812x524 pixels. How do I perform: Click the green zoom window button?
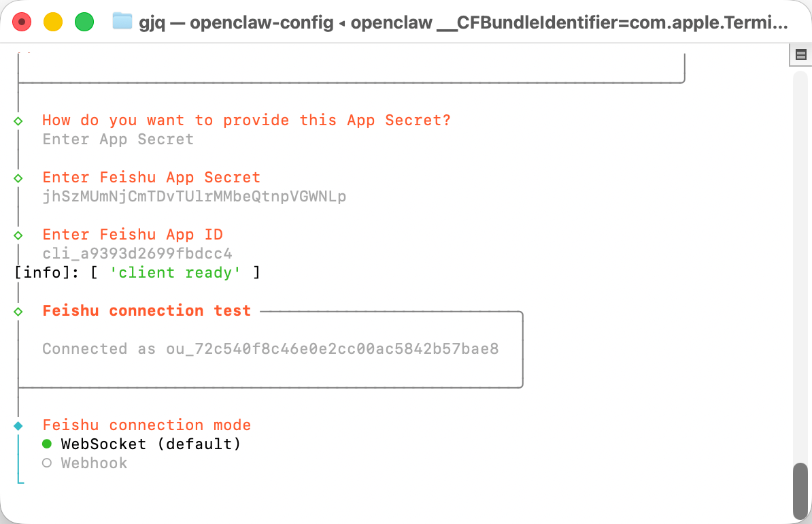click(84, 22)
